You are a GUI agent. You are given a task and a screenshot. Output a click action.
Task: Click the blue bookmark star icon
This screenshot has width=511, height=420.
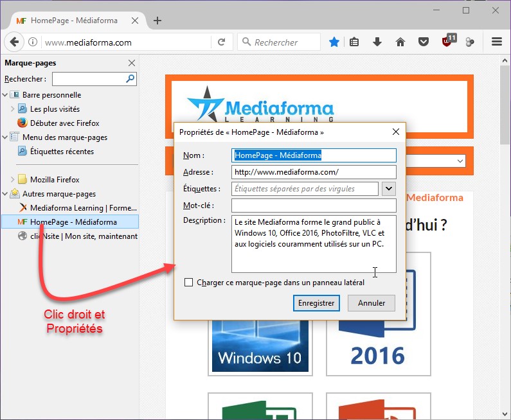(x=334, y=42)
